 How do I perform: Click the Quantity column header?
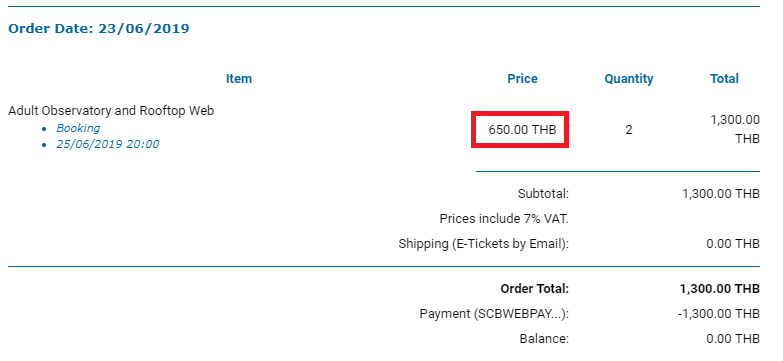point(629,79)
